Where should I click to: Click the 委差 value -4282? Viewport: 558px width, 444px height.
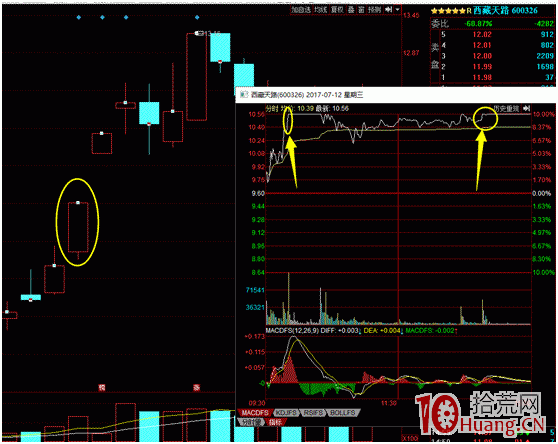(543, 24)
